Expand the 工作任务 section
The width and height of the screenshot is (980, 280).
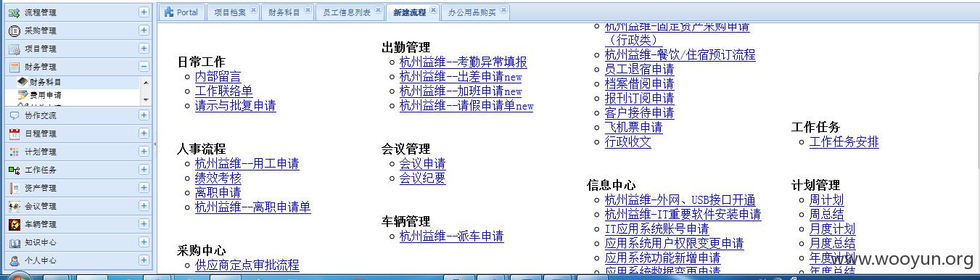click(x=144, y=170)
